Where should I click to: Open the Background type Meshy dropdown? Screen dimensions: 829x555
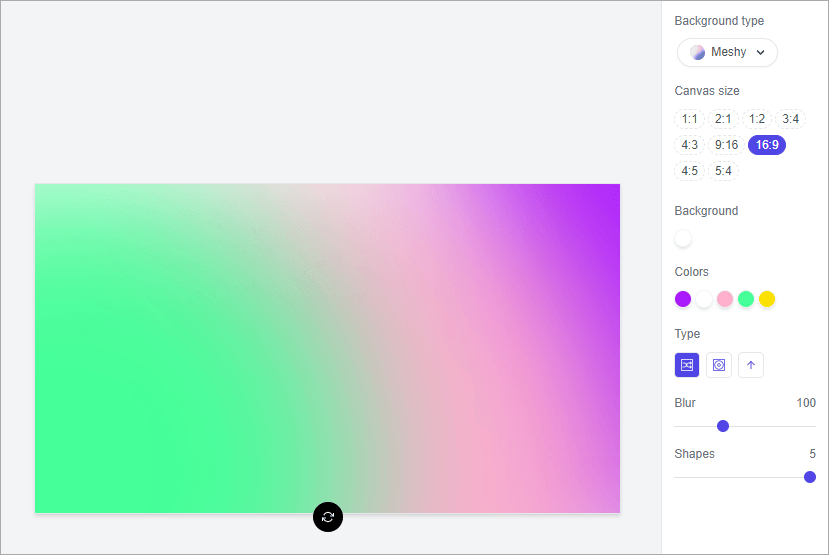click(727, 52)
